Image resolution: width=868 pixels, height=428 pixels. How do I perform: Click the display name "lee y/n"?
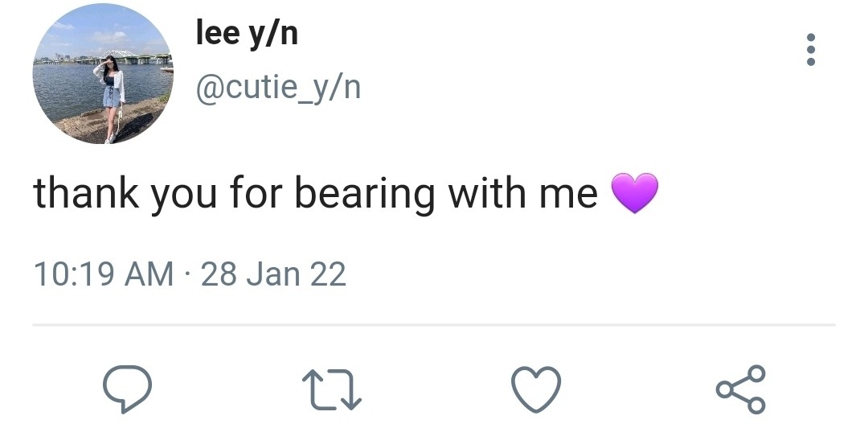click(x=247, y=34)
